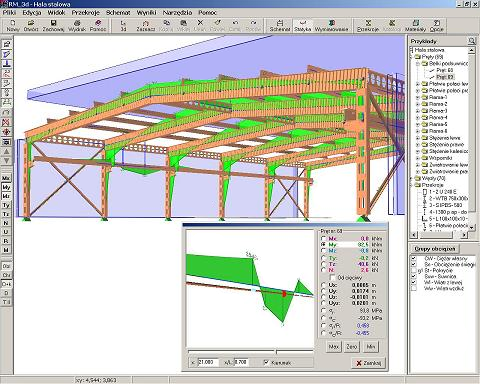Select the Tz diagram button in left toolbar

[x=6, y=214]
